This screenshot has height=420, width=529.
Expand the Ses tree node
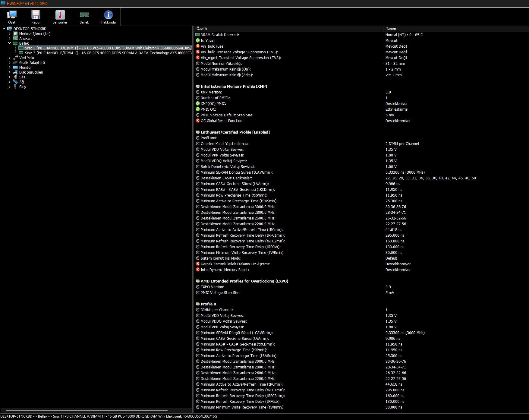(9, 77)
